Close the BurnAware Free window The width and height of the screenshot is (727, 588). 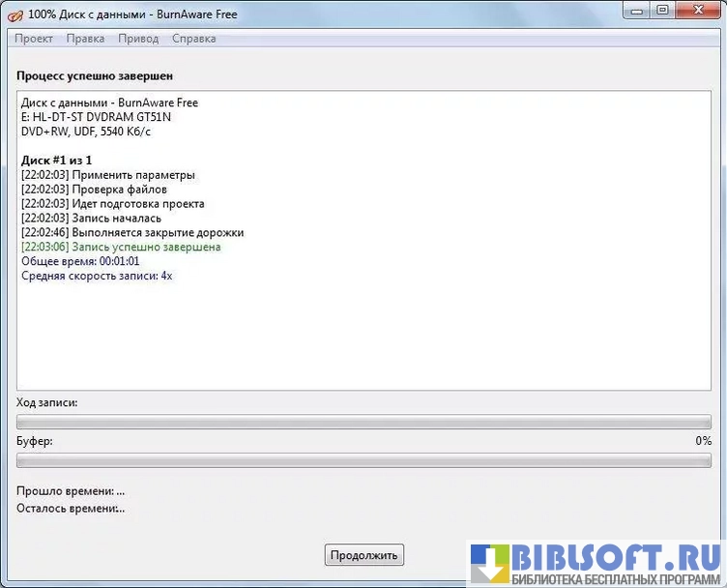[x=698, y=11]
